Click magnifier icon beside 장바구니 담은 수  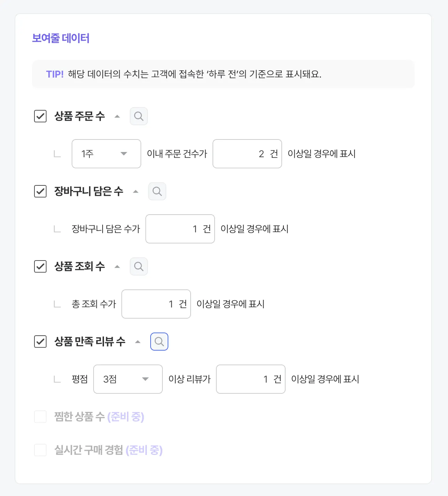click(157, 191)
